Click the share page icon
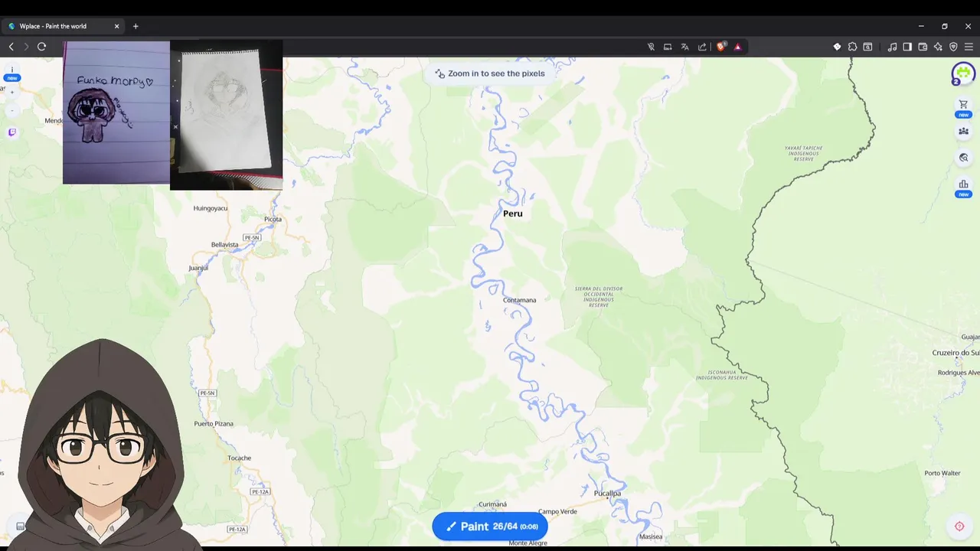Viewport: 980px width, 551px height. [702, 47]
